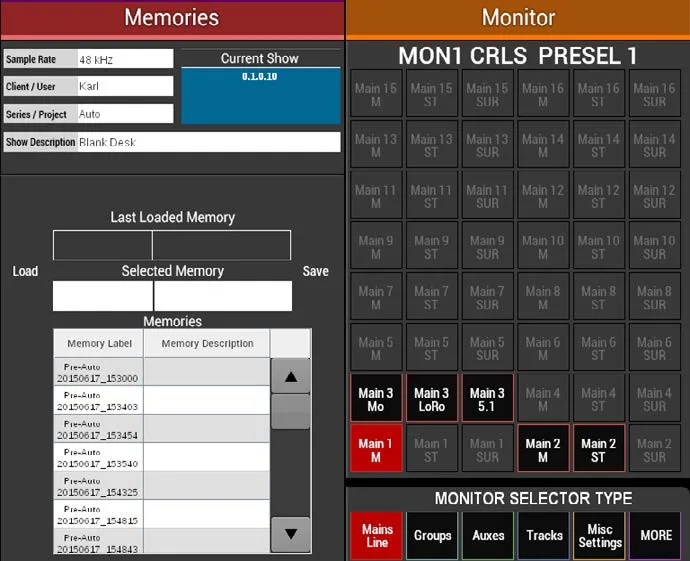The height and width of the screenshot is (561, 690).
Task: Select Main 15 SUR button
Action: (x=488, y=93)
